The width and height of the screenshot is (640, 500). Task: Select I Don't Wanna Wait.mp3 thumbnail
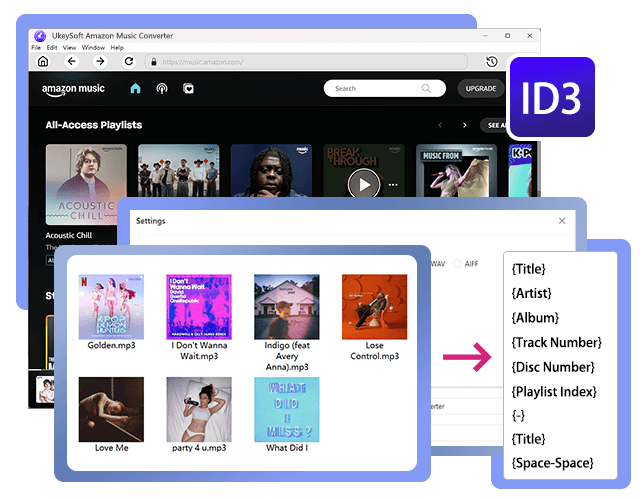199,307
